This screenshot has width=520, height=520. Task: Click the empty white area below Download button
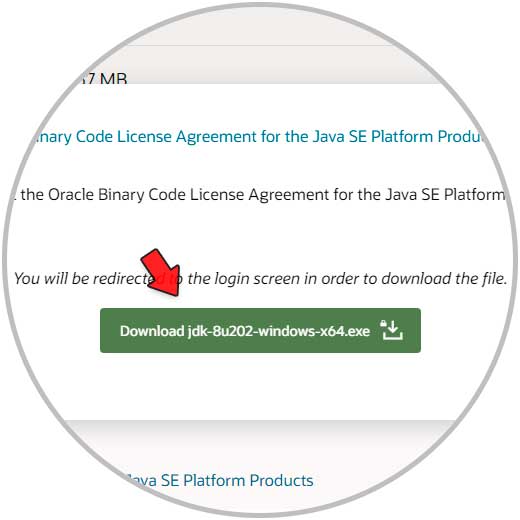pyautogui.click(x=260, y=387)
